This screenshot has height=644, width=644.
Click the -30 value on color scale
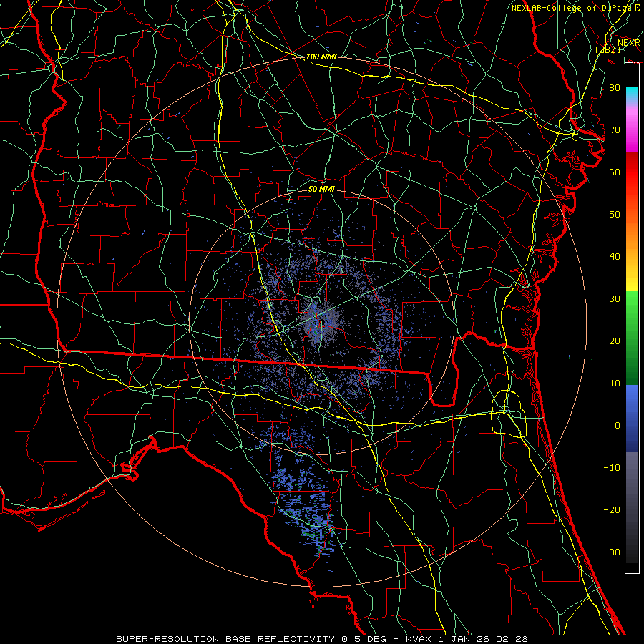tap(612, 552)
